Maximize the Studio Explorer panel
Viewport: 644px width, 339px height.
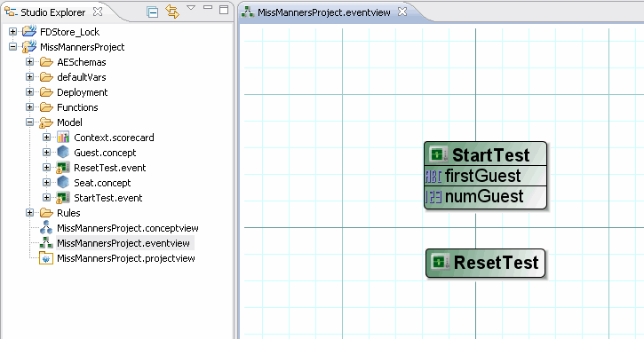pos(224,10)
